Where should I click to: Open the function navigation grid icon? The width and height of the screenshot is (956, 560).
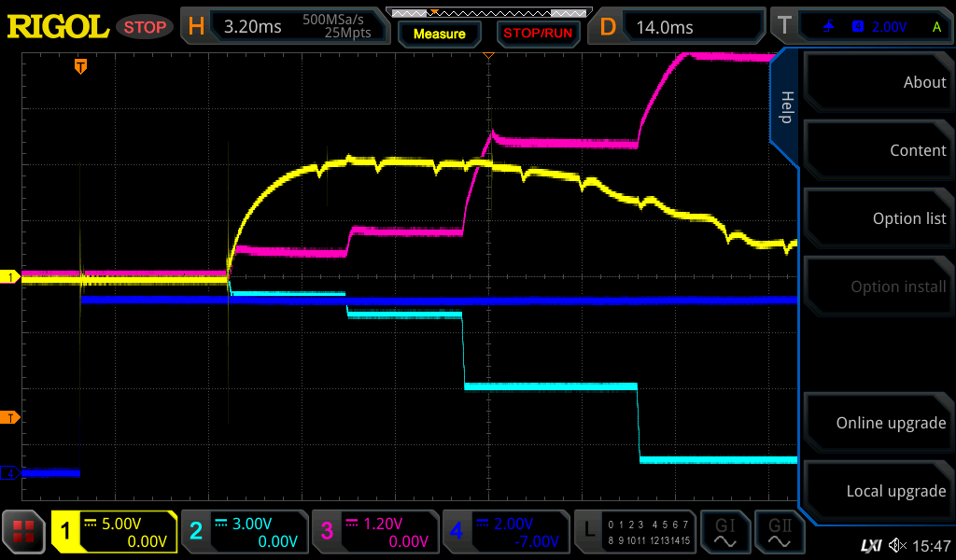24,532
